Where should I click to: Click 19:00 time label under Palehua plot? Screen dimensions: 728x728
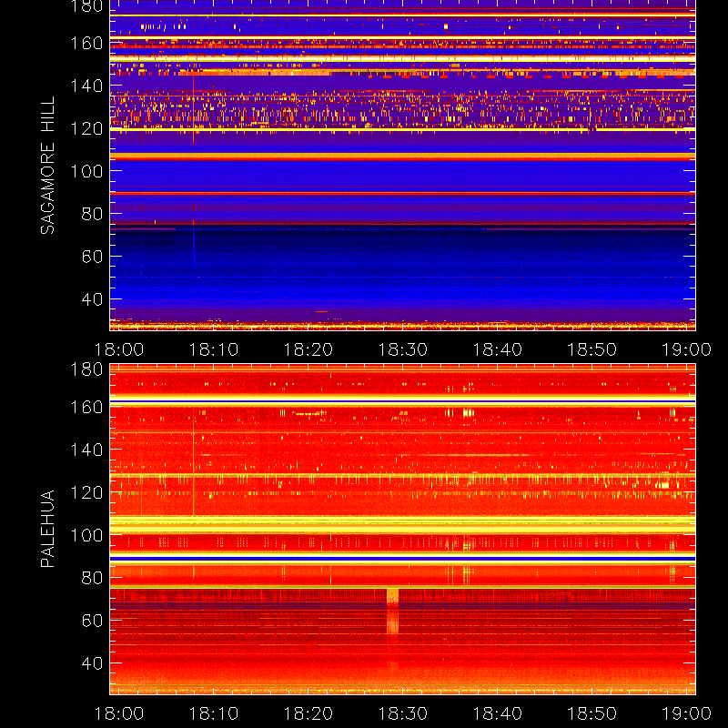tap(686, 713)
